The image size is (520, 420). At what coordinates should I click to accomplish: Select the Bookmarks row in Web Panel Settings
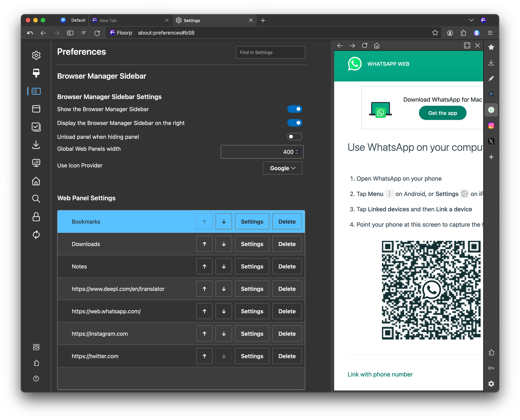click(x=181, y=222)
